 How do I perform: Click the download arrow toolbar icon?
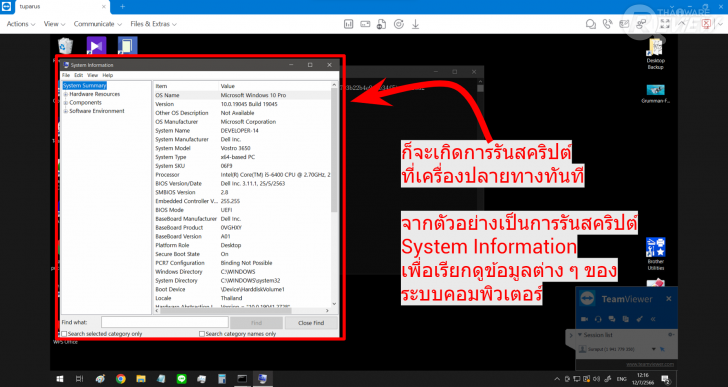(415, 24)
